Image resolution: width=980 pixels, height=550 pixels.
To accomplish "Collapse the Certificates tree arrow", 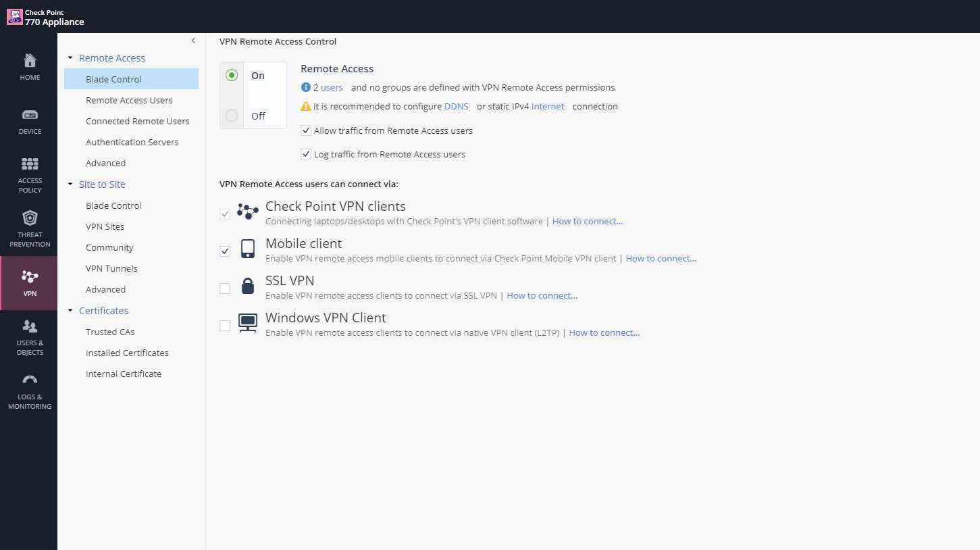I will pyautogui.click(x=70, y=311).
